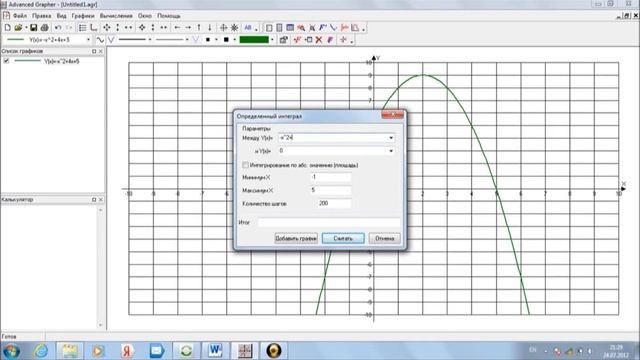
Task: Click the Save diskette icon
Action: [33, 28]
